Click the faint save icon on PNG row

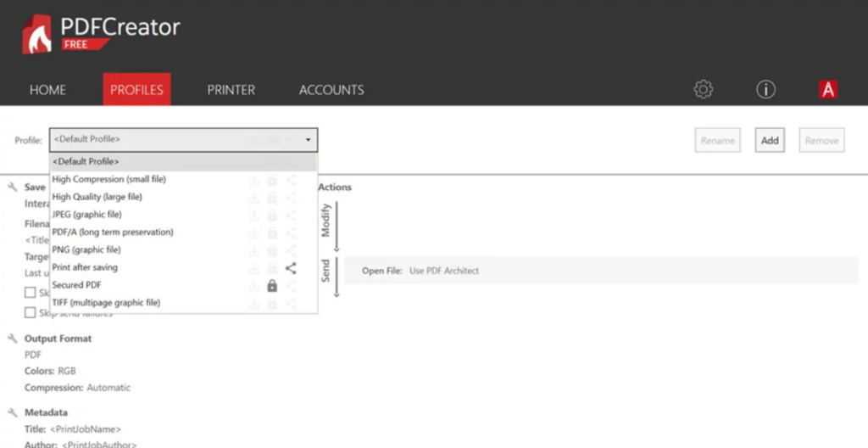[x=254, y=250]
